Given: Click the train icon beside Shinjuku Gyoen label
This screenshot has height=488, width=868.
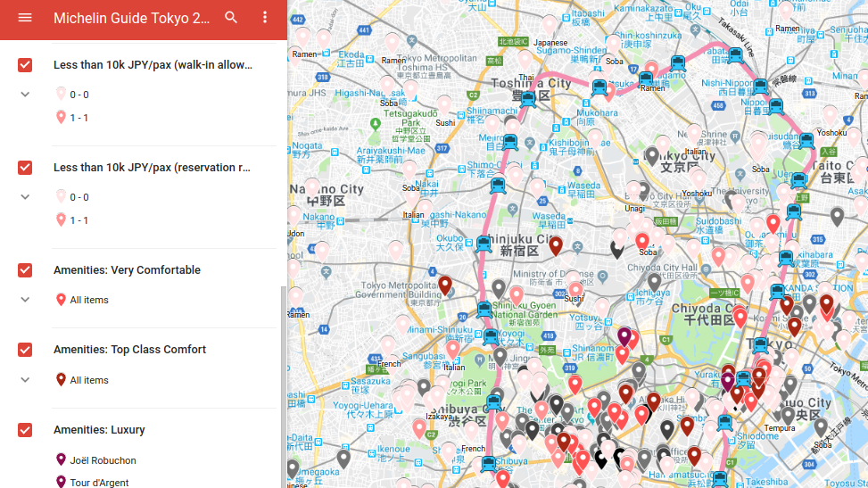Looking at the screenshot, I should click(484, 310).
